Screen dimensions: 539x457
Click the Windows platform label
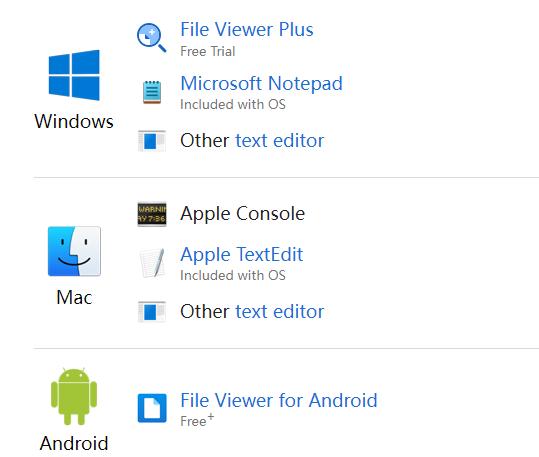pyautogui.click(x=74, y=121)
